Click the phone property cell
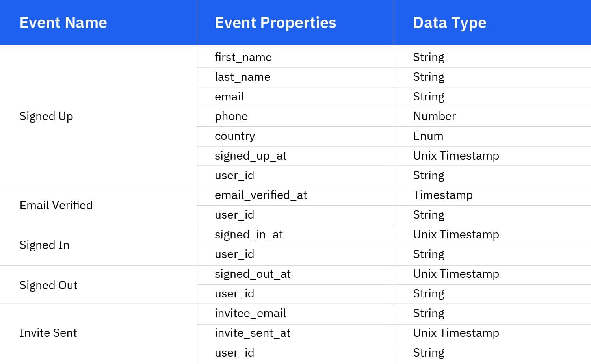Screen dimensions: 591x364 [231, 116]
